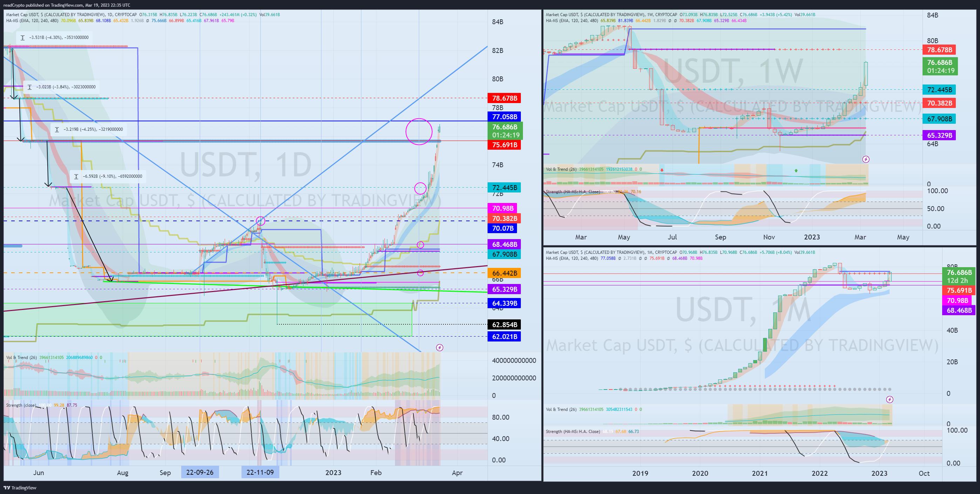Click the 67.908B cyan label on 1W chart

click(939, 119)
